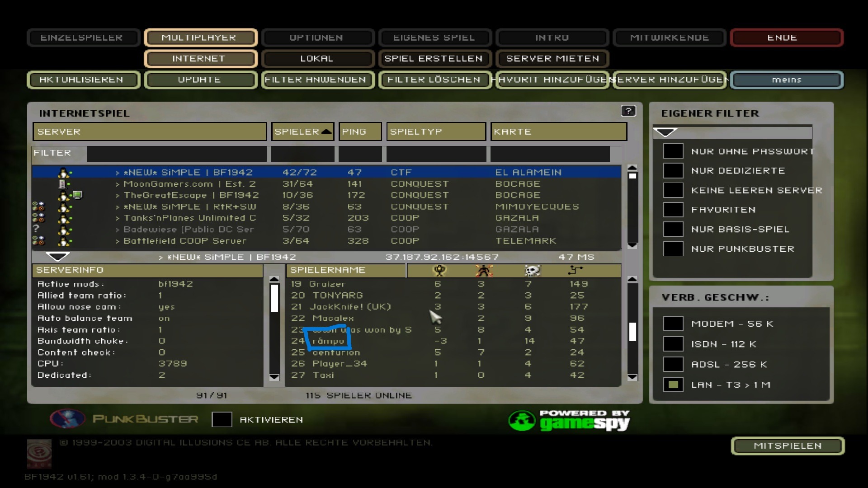Select the INTERNET tab
Screen dimensions: 868x488
201,59
